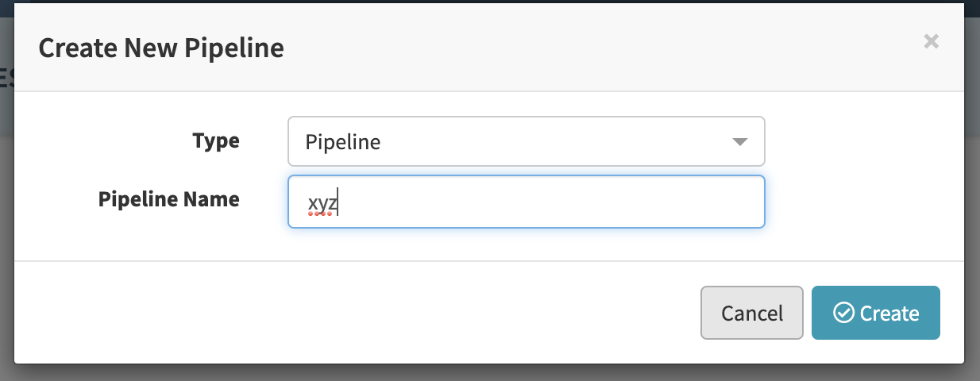Screen dimensions: 980x381
Task: Click the 'Pipeline Name' field label
Action: [x=168, y=199]
